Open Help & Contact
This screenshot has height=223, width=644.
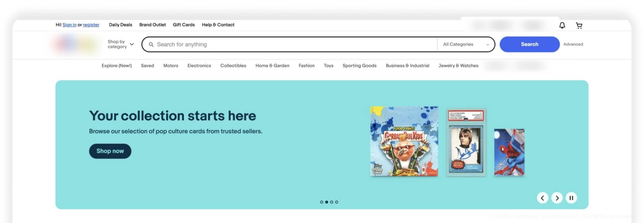(218, 25)
